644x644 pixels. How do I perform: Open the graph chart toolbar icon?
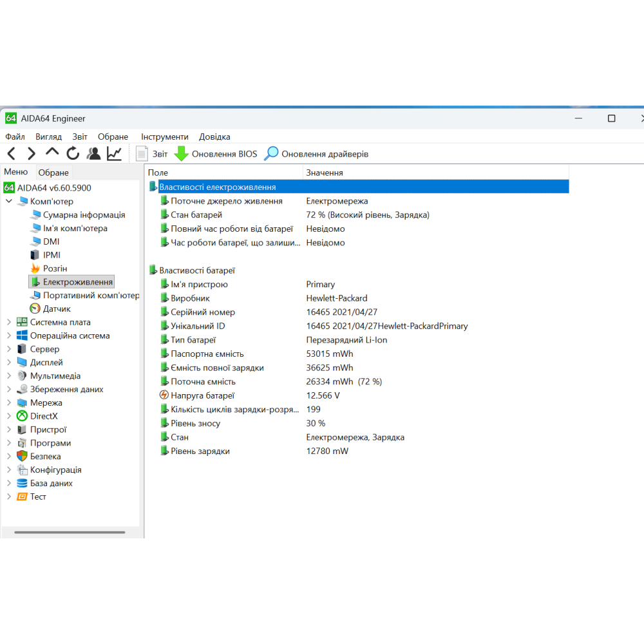(x=114, y=154)
